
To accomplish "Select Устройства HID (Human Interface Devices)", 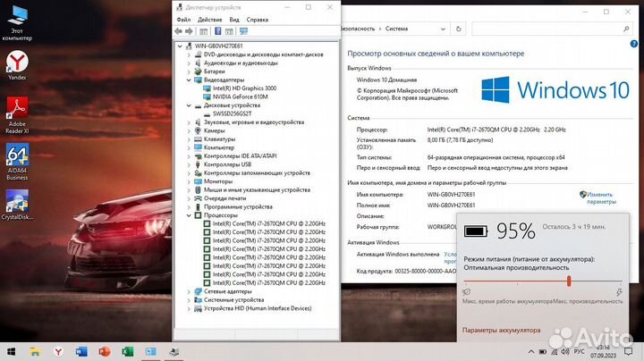I will [258, 308].
